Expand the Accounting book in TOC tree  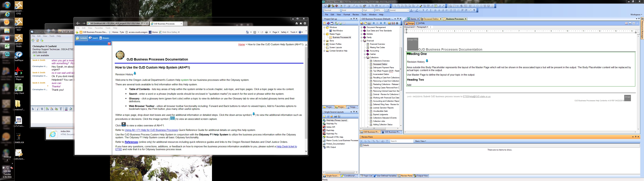(x=365, y=51)
